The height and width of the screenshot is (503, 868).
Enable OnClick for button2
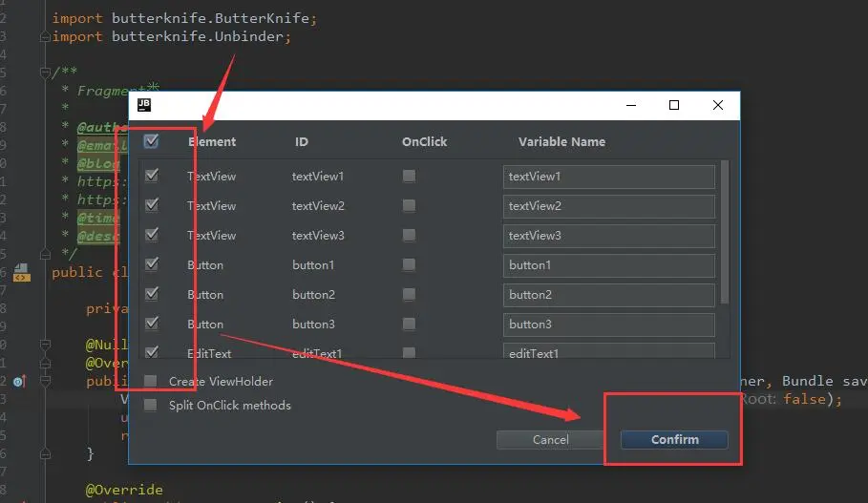tap(409, 294)
